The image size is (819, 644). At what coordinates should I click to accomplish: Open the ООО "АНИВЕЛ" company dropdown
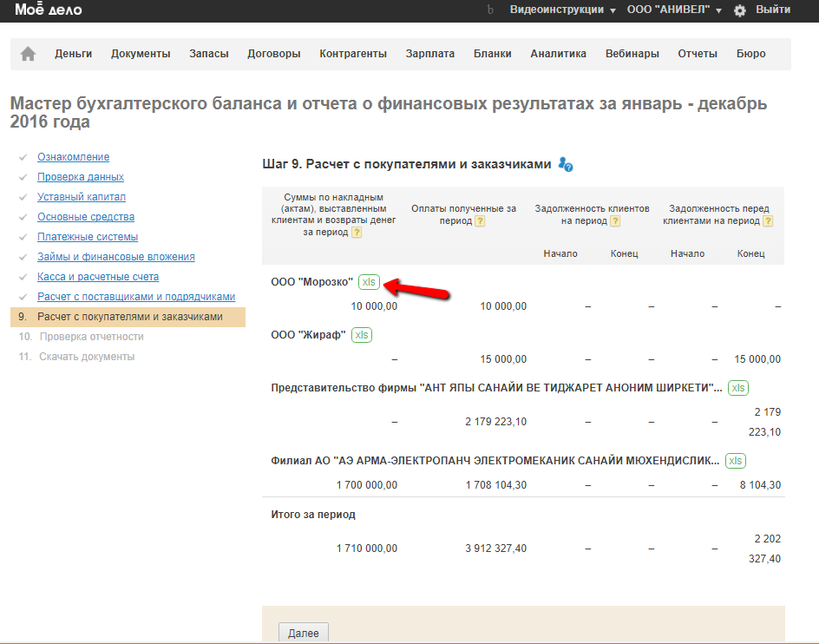(x=674, y=10)
